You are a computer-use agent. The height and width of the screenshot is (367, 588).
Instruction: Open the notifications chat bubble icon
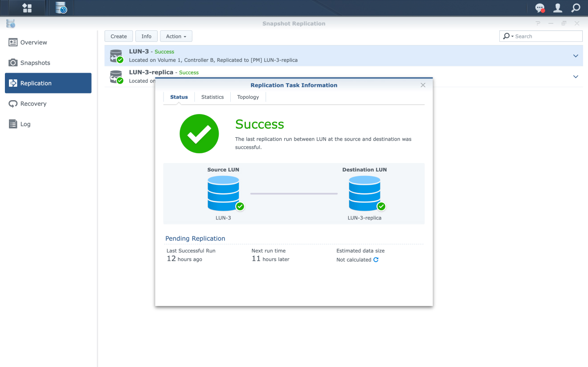(x=539, y=8)
